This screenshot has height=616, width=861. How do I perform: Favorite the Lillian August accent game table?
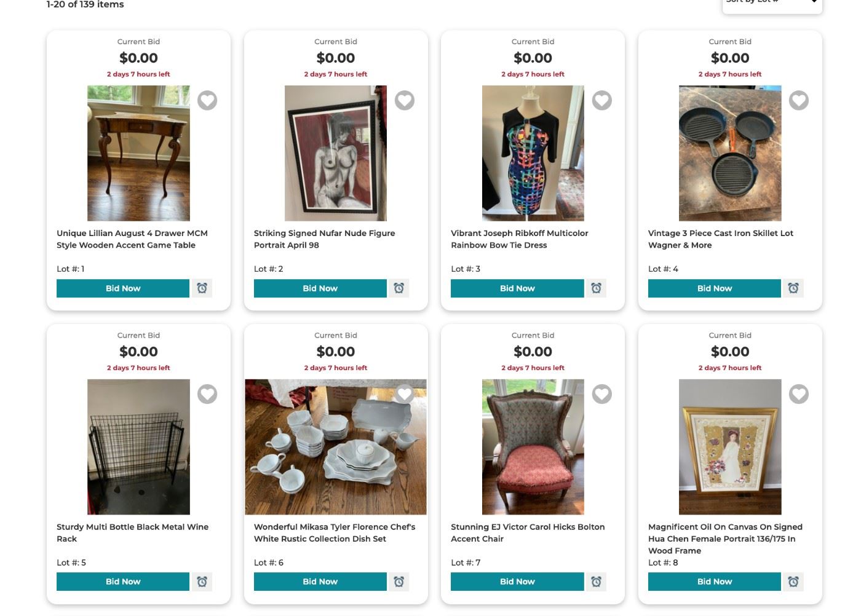point(207,100)
